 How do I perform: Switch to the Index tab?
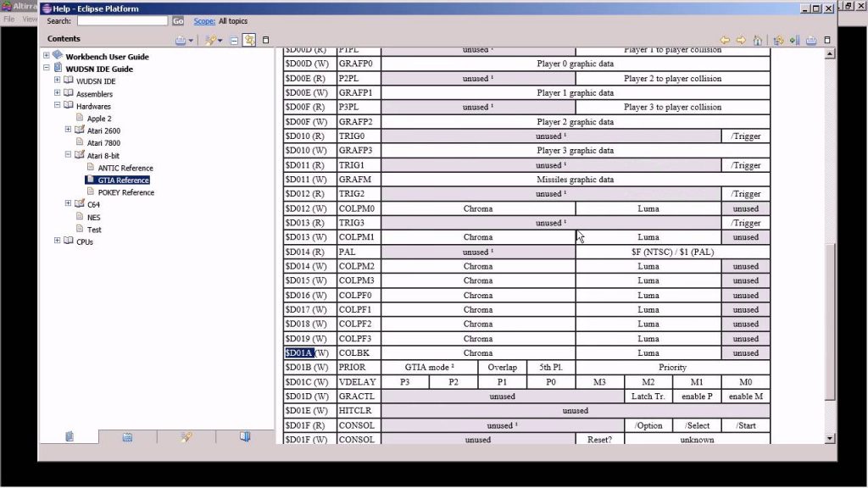[127, 437]
